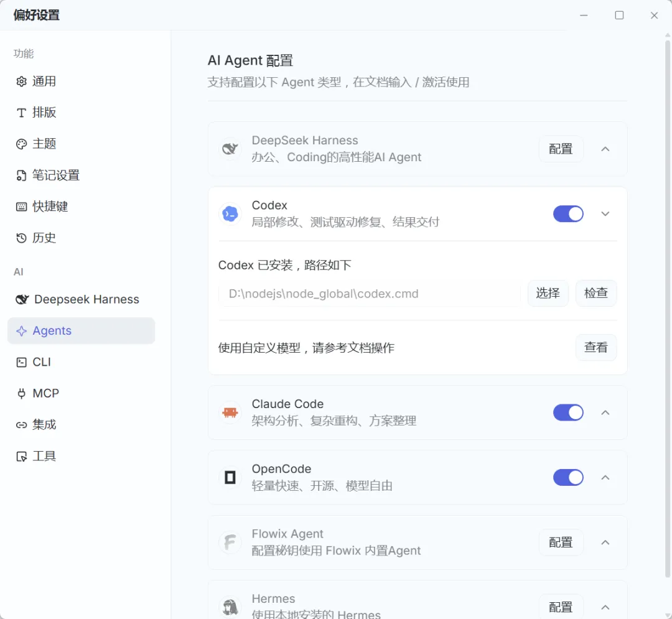Viewport: 672px width, 619px height.
Task: Click the 'AI Agent 配置' heading
Action: pyautogui.click(x=250, y=60)
